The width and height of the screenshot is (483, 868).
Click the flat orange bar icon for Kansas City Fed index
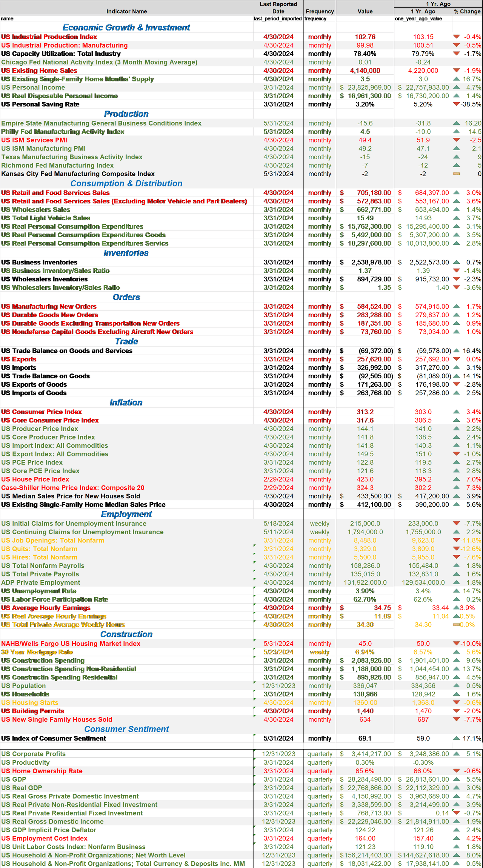click(x=457, y=174)
